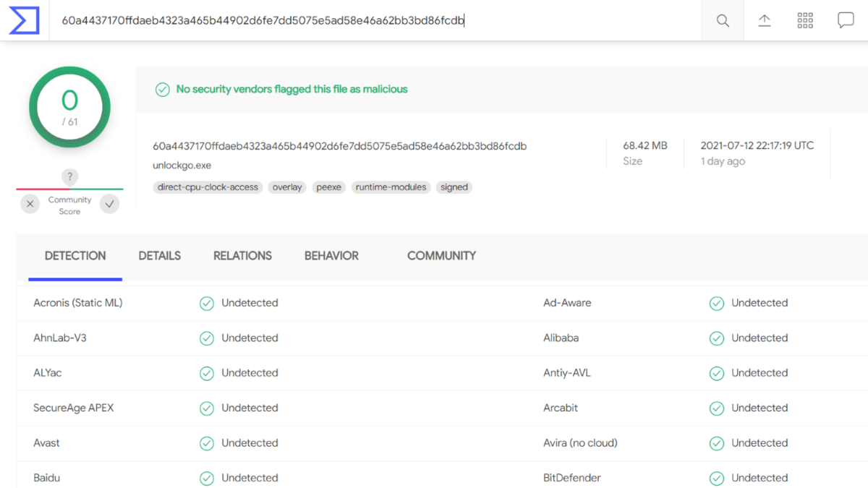This screenshot has width=868, height=488.
Task: Click the green checkmark beside Baidu
Action: point(208,478)
